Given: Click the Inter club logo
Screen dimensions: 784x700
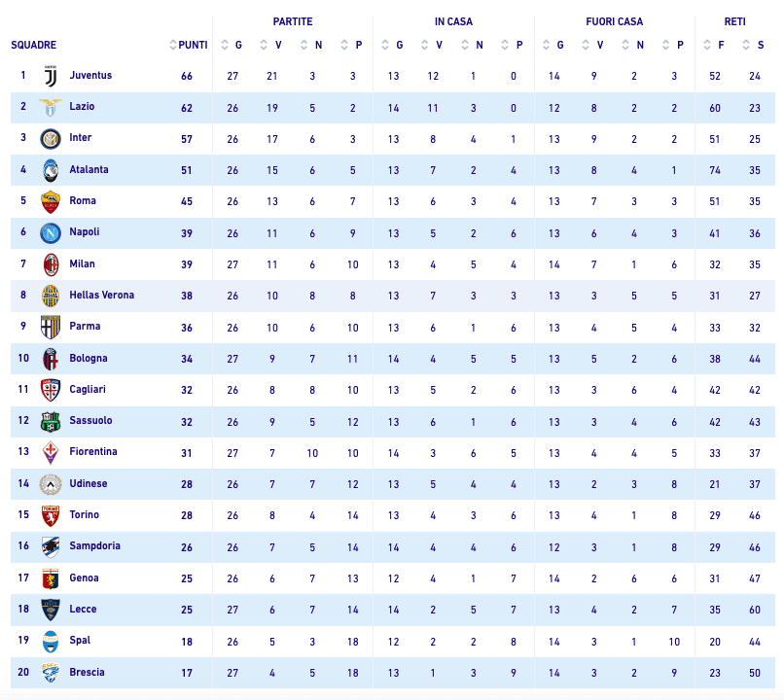Looking at the screenshot, I should pyautogui.click(x=51, y=139).
